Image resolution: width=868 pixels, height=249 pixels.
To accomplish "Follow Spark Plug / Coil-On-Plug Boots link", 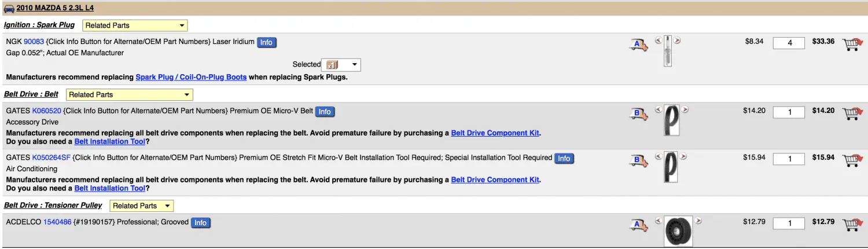I will [191, 77].
